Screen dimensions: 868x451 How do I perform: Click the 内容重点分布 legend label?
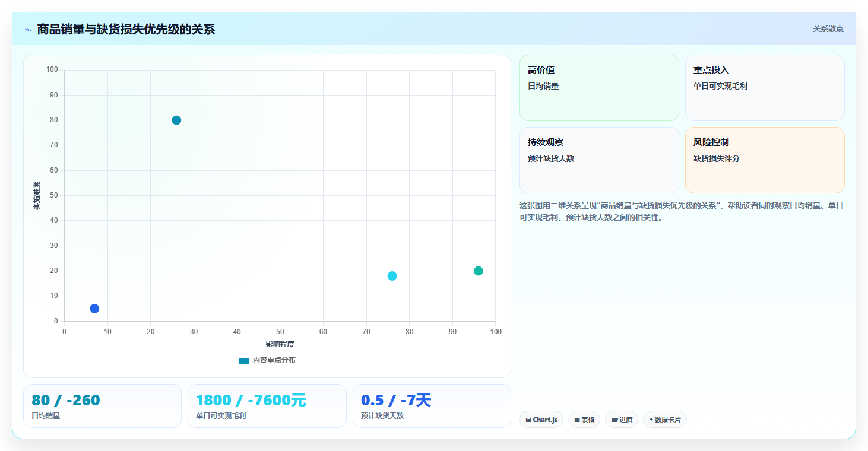pos(274,360)
